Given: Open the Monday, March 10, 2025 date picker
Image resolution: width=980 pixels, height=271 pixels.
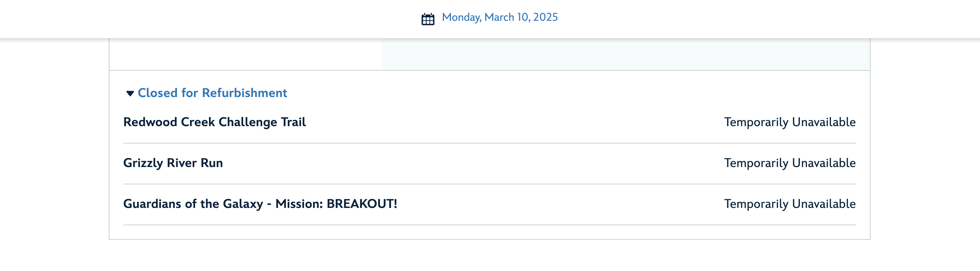Looking at the screenshot, I should 499,17.
